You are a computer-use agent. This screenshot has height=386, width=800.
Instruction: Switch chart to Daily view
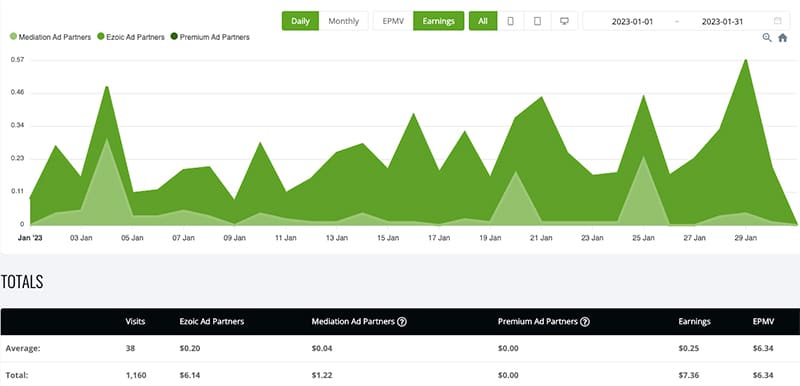tap(301, 21)
